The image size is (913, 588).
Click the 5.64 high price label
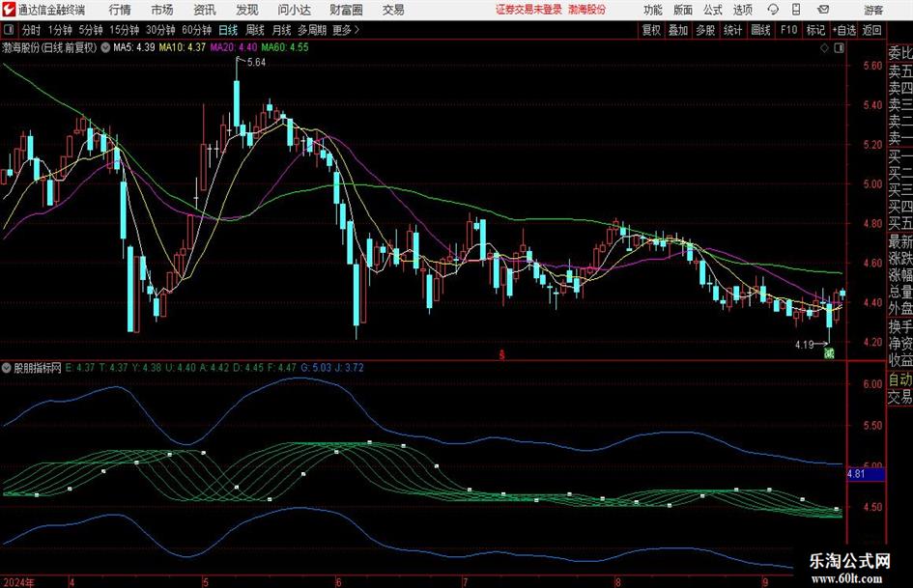256,63
